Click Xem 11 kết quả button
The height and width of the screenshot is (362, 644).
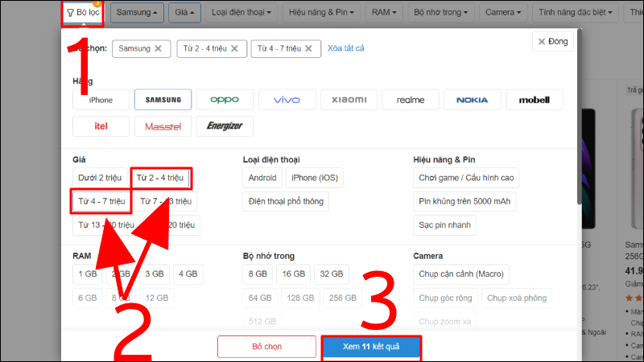click(x=371, y=347)
